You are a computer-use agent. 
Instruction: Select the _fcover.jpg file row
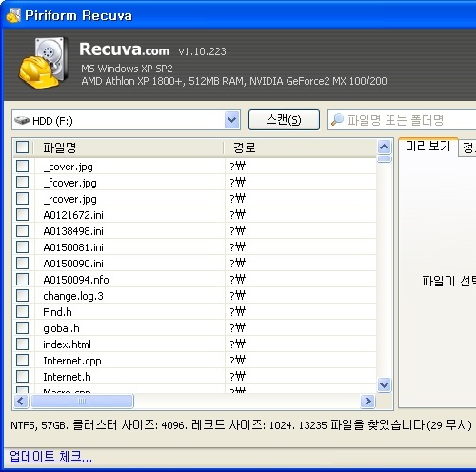coord(195,183)
